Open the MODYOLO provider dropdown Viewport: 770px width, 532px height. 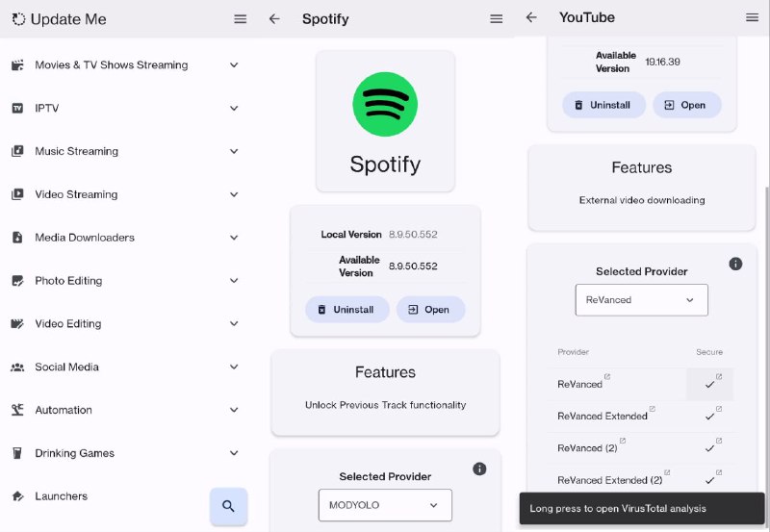tap(385, 505)
